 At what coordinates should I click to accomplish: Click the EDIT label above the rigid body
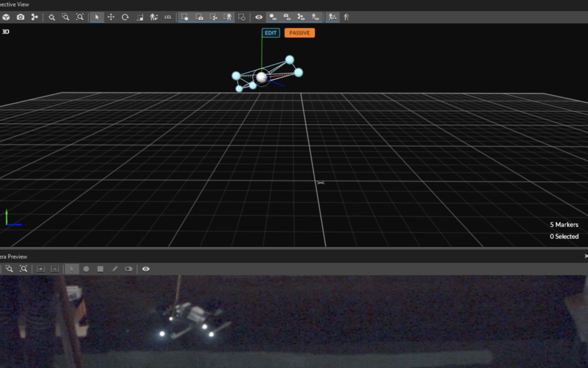pyautogui.click(x=271, y=33)
